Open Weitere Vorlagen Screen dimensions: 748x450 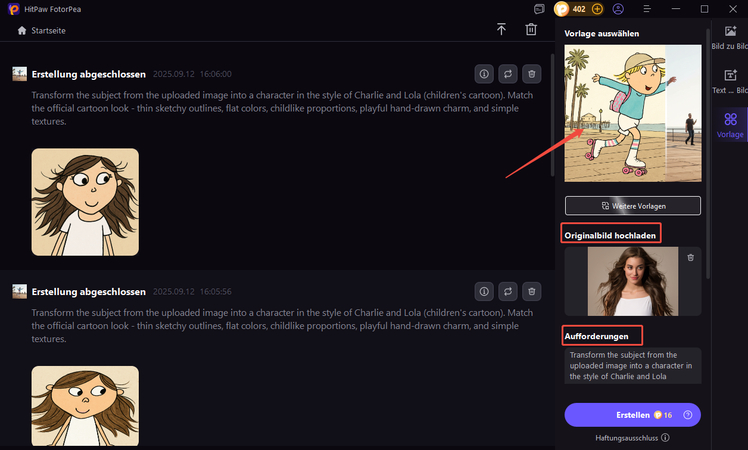(x=633, y=206)
